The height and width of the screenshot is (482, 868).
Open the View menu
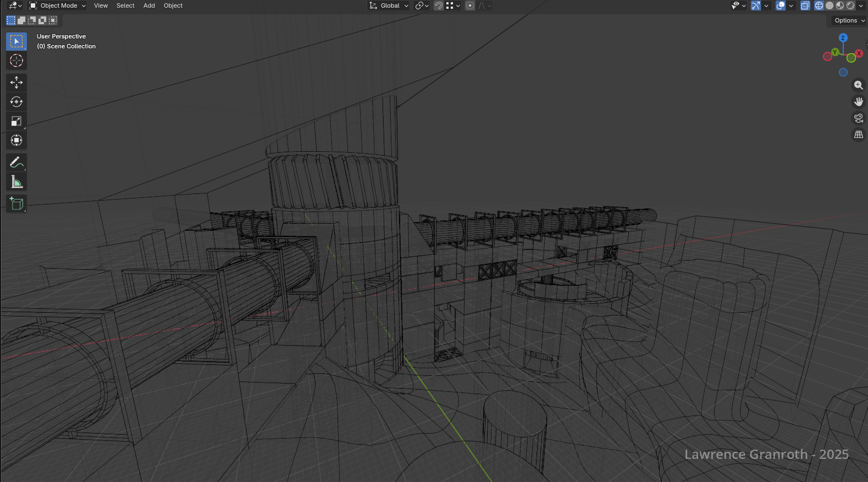[101, 5]
